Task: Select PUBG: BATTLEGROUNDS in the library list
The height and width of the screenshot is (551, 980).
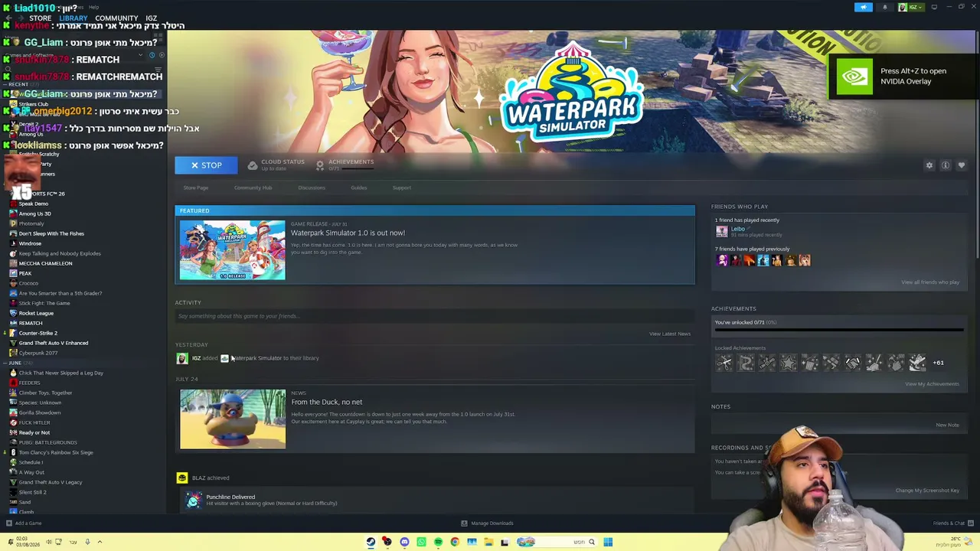Action: point(47,442)
